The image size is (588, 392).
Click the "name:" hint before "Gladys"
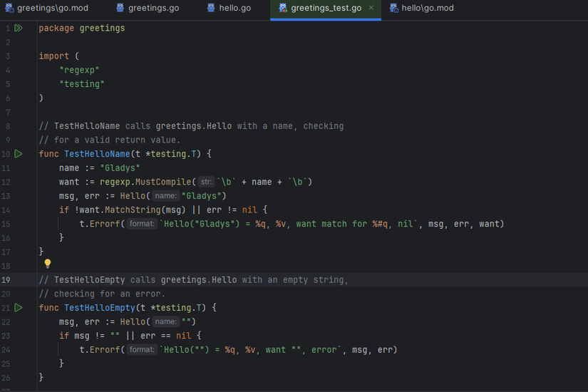165,196
